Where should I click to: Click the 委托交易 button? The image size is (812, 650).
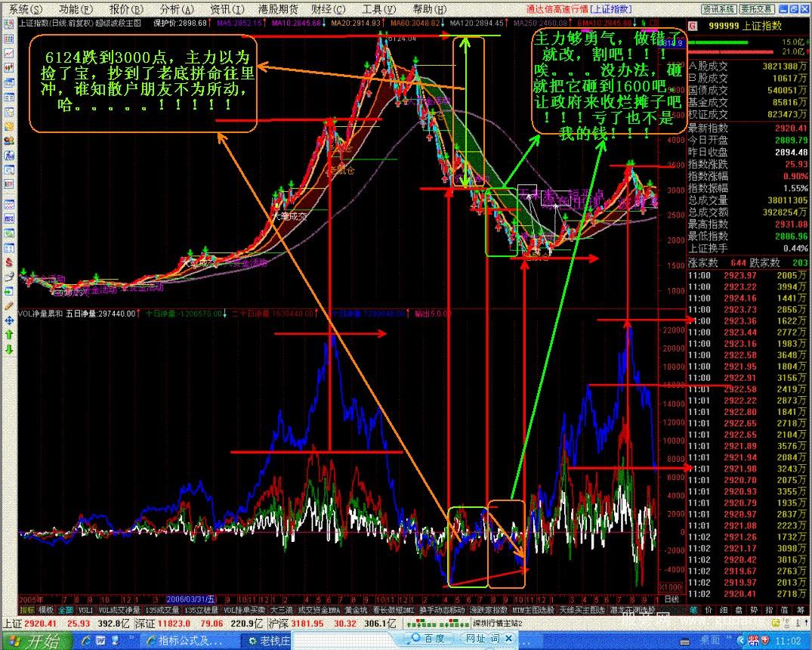point(755,9)
